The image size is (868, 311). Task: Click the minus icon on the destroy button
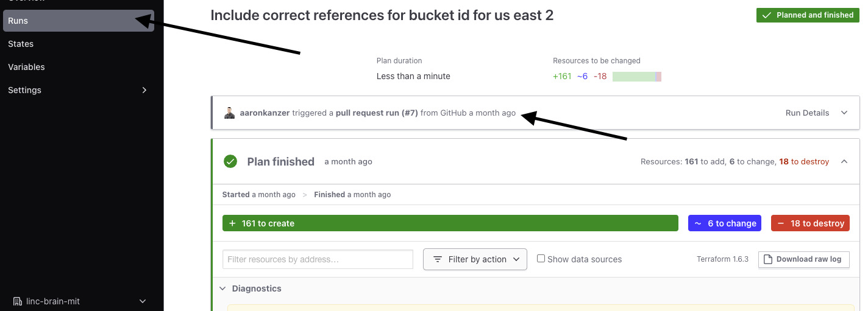click(x=781, y=223)
